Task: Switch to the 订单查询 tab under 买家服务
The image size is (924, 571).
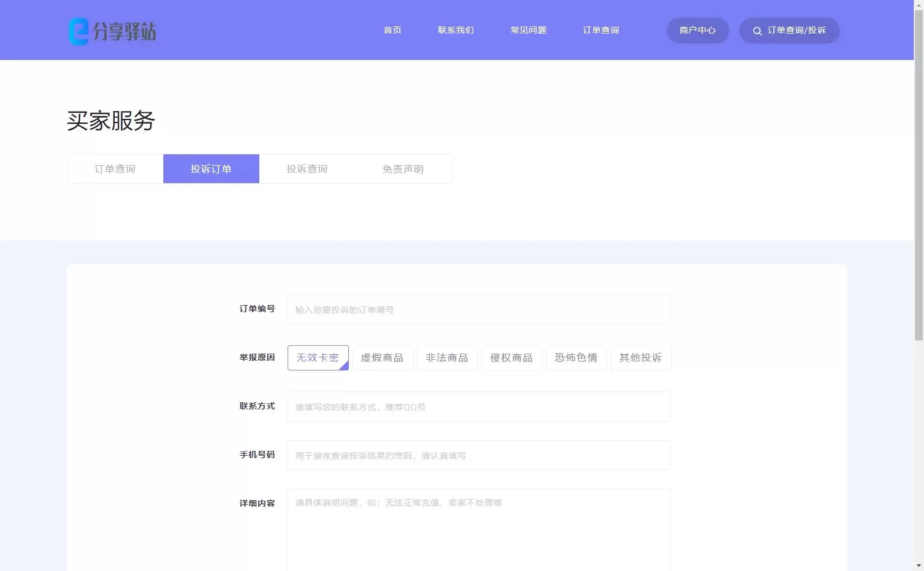Action: pos(115,169)
